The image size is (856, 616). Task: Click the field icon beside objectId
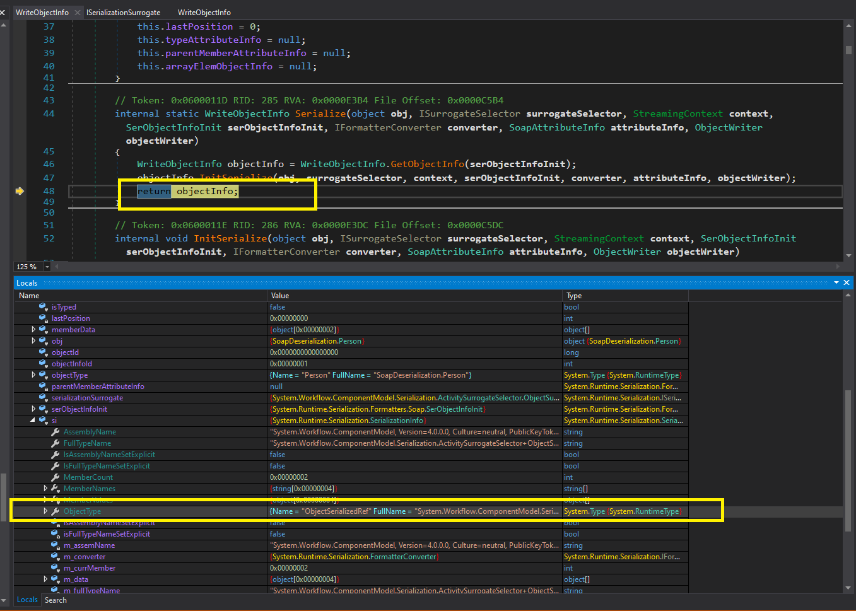pyautogui.click(x=44, y=352)
